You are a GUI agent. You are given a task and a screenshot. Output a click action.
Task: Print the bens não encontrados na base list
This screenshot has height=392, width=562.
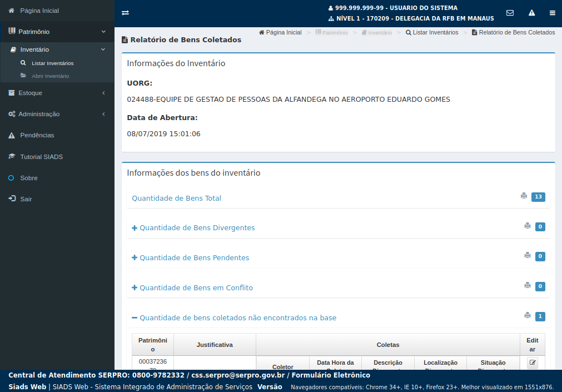click(x=527, y=315)
